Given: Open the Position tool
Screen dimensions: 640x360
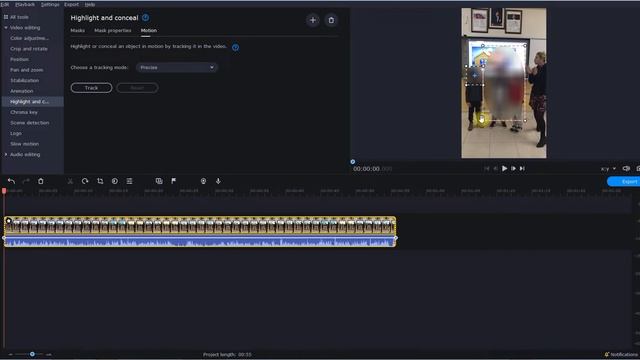Looking at the screenshot, I should (x=19, y=60).
